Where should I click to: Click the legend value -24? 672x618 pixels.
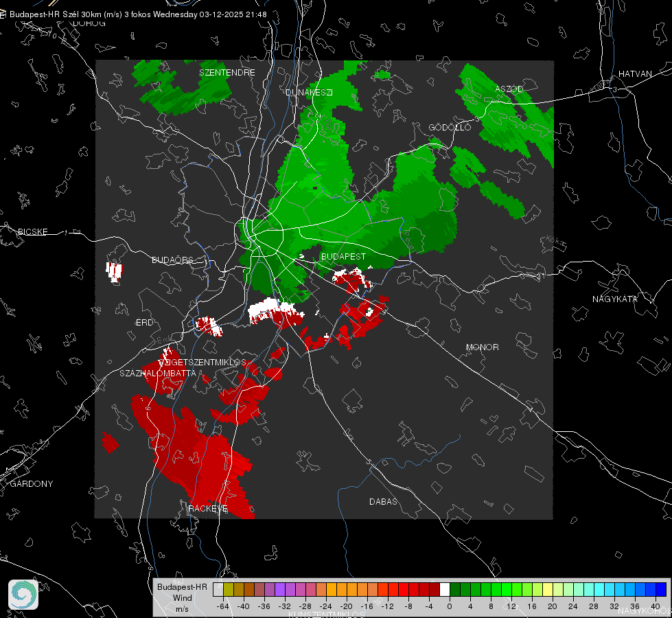(x=326, y=606)
